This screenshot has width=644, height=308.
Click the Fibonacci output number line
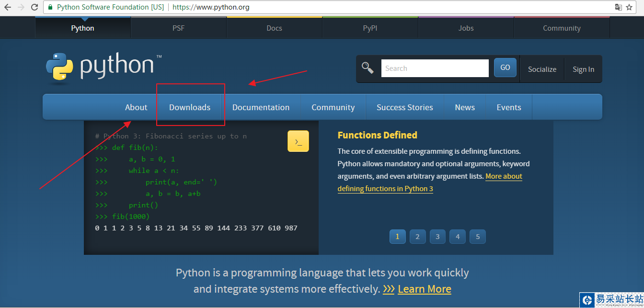click(196, 228)
